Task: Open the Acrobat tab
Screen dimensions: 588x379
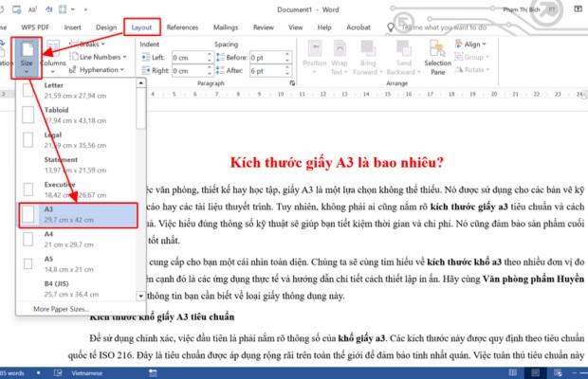Action: [x=358, y=27]
